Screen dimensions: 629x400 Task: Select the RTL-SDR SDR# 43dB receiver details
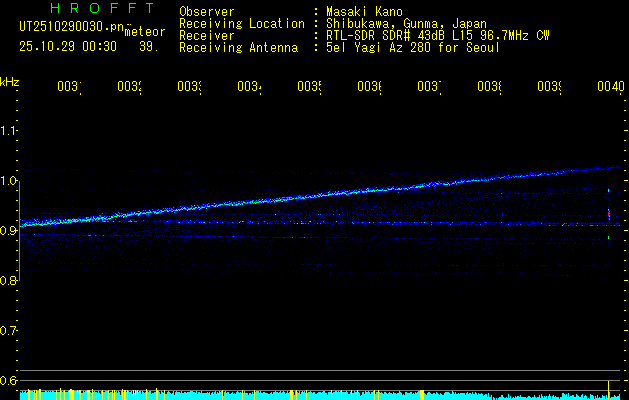(437, 36)
